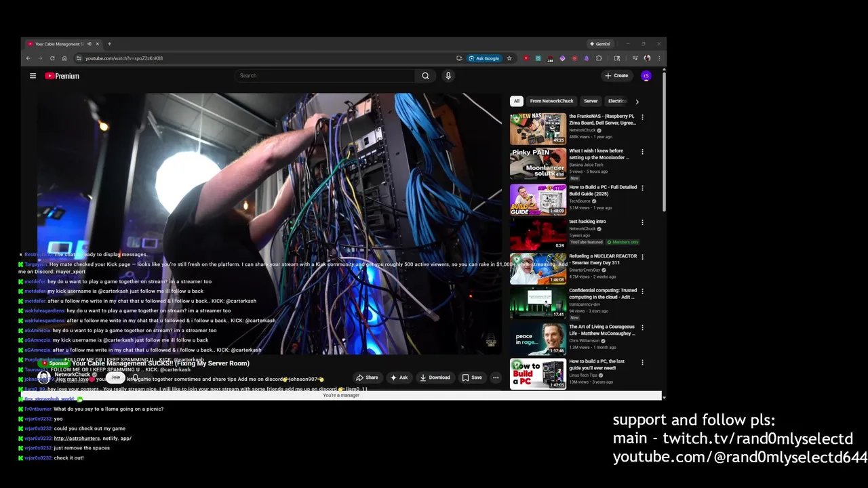The width and height of the screenshot is (868, 488).
Task: Open the Build Guide 2025 thumbnail
Action: [x=538, y=199]
